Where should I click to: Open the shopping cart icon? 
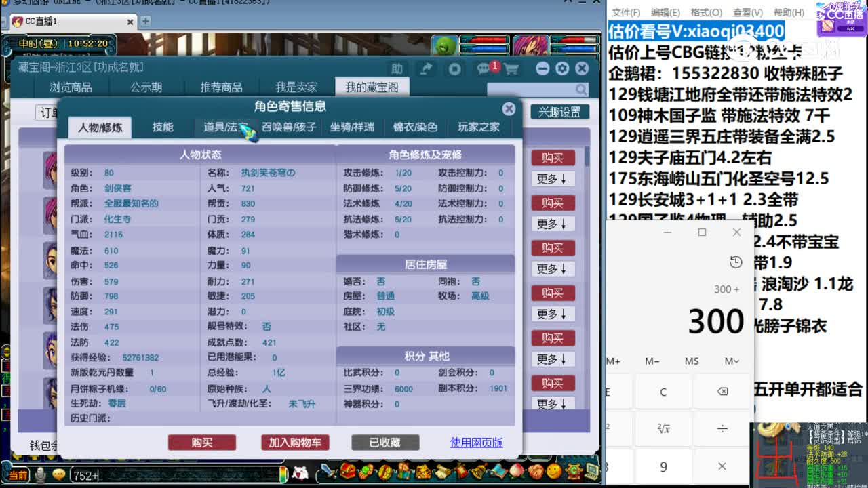pyautogui.click(x=511, y=68)
